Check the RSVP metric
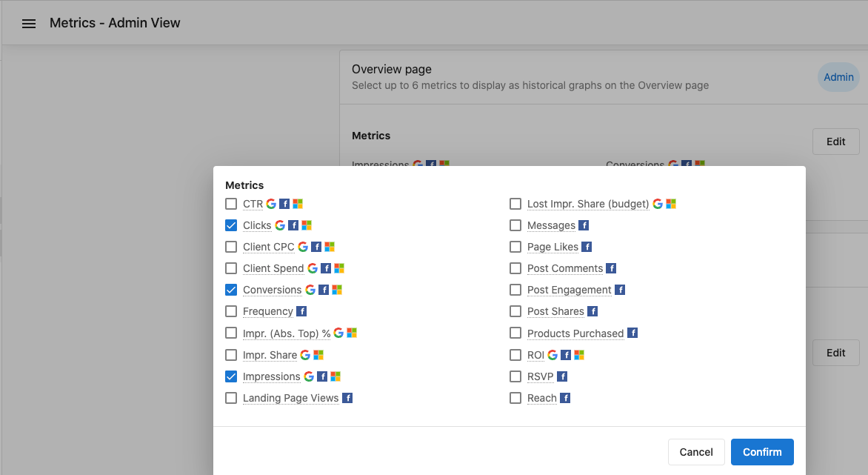 [x=515, y=376]
